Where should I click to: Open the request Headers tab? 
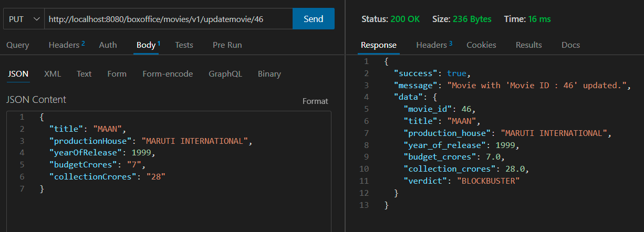pos(67,45)
